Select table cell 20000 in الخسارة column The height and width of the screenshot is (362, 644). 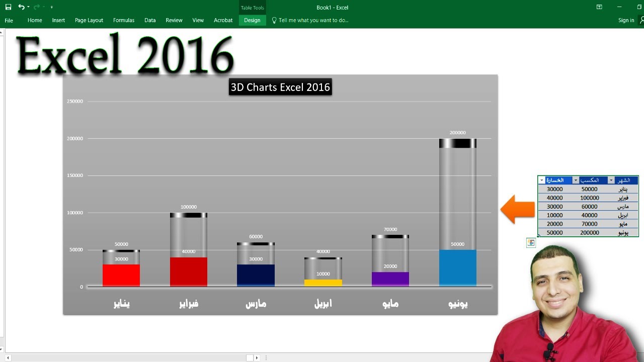click(555, 224)
